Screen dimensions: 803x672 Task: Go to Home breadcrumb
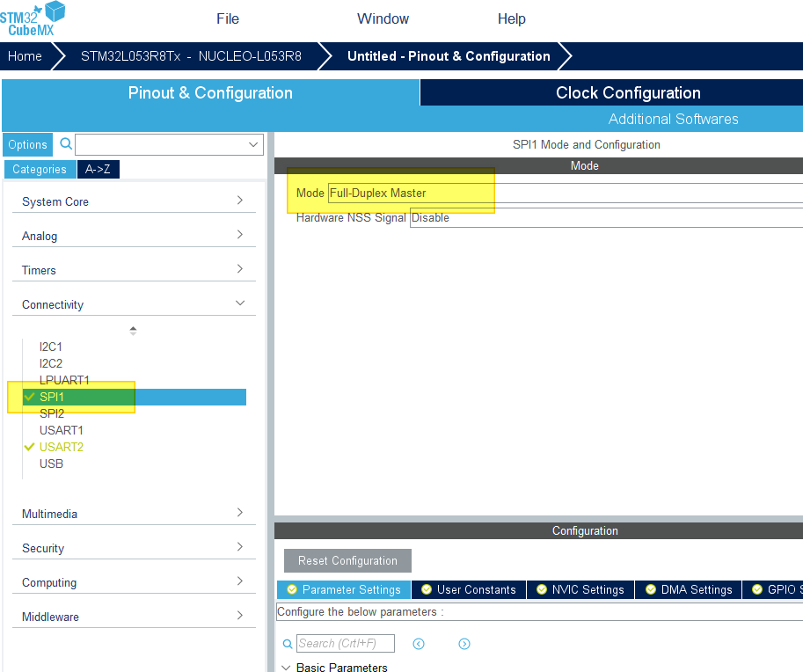coord(26,56)
